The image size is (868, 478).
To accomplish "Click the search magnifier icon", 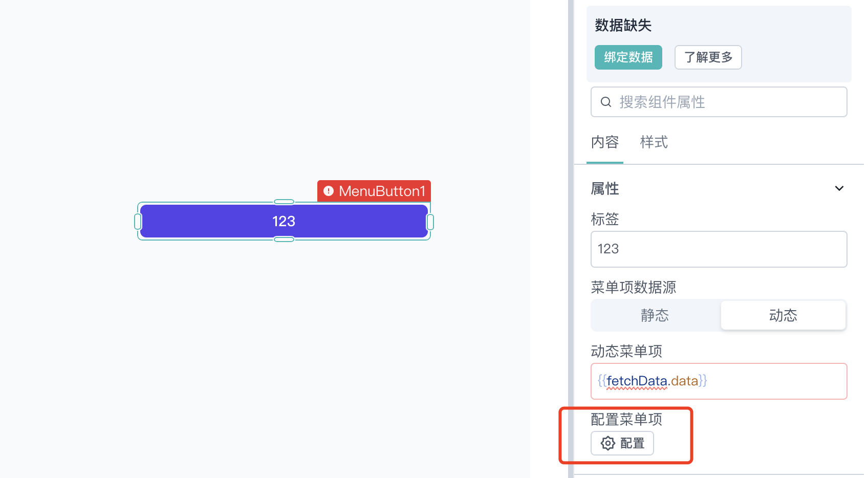I will point(606,102).
